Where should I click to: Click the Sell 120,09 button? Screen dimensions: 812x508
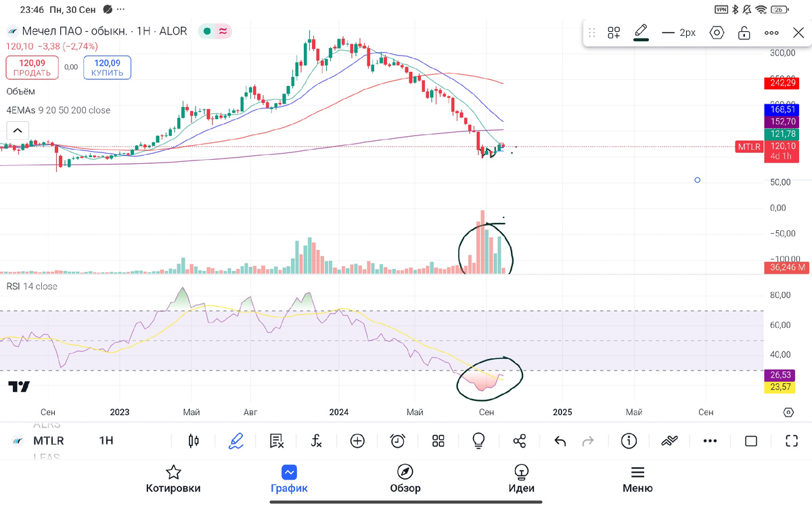coord(32,68)
